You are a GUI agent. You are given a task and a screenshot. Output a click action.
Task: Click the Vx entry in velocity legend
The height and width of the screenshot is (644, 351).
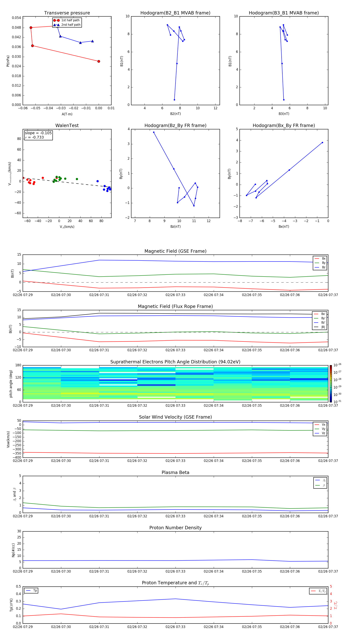point(320,424)
